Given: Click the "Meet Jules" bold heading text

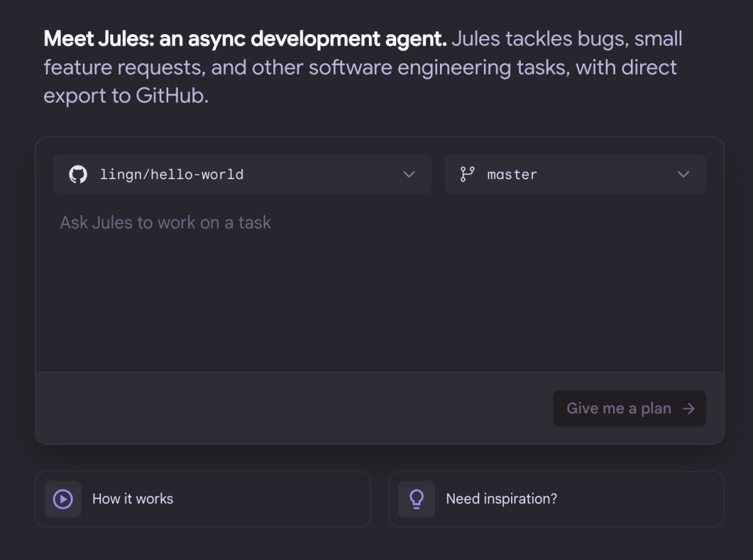Looking at the screenshot, I should coord(244,38).
